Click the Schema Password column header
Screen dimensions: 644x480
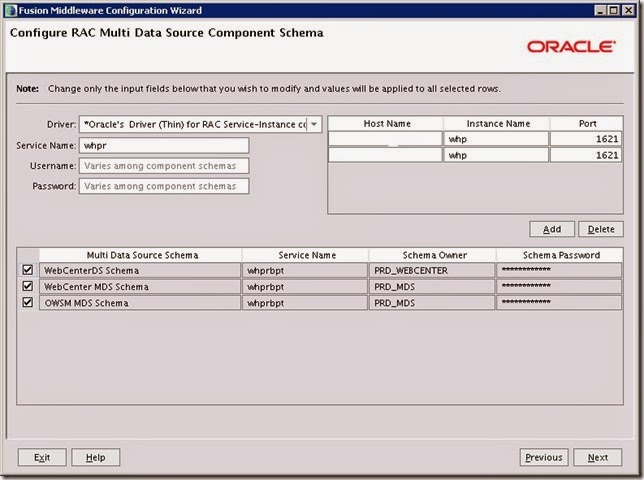point(560,255)
